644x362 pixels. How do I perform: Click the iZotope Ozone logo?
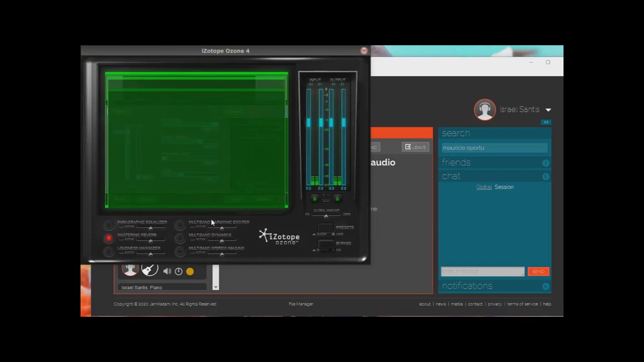[x=279, y=236]
